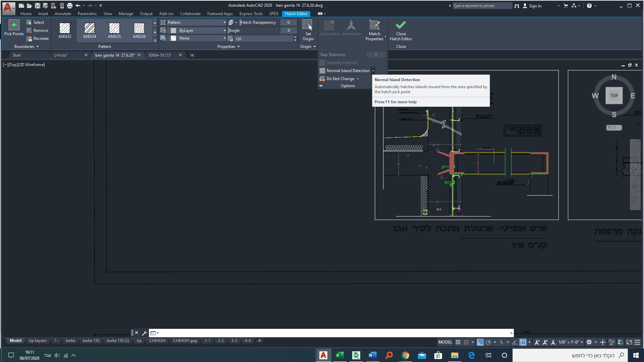Toggle polar tracking in status bar

coord(488,342)
